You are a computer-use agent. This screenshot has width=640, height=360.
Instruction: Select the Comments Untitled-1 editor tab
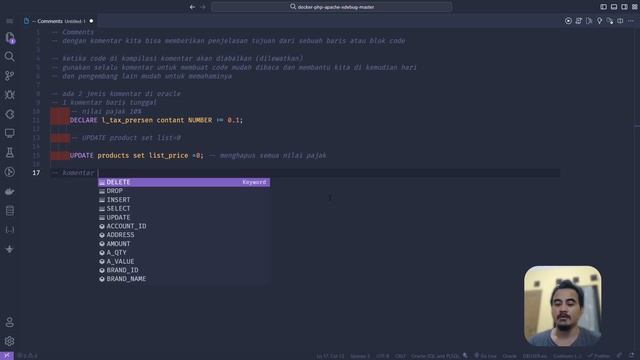(59, 21)
